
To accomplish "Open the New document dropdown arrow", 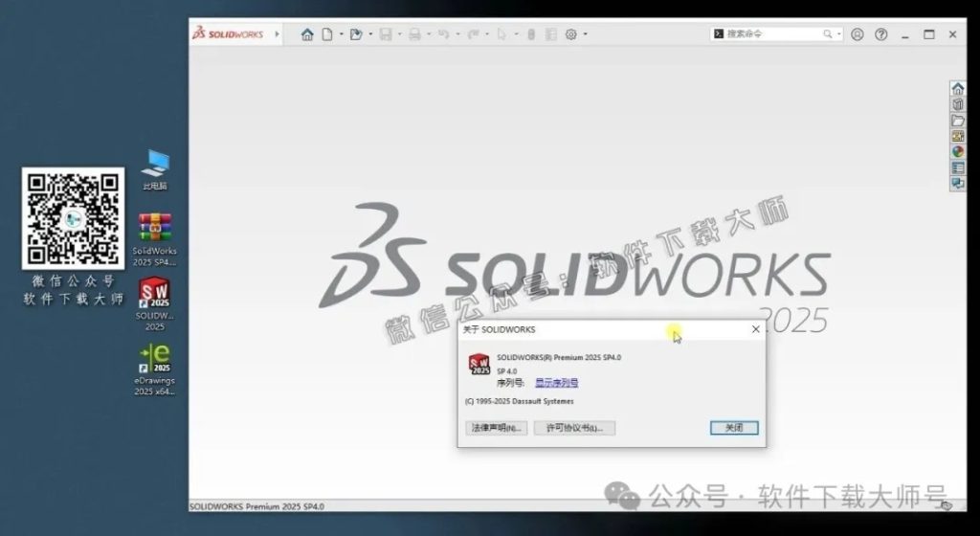I will click(x=342, y=34).
